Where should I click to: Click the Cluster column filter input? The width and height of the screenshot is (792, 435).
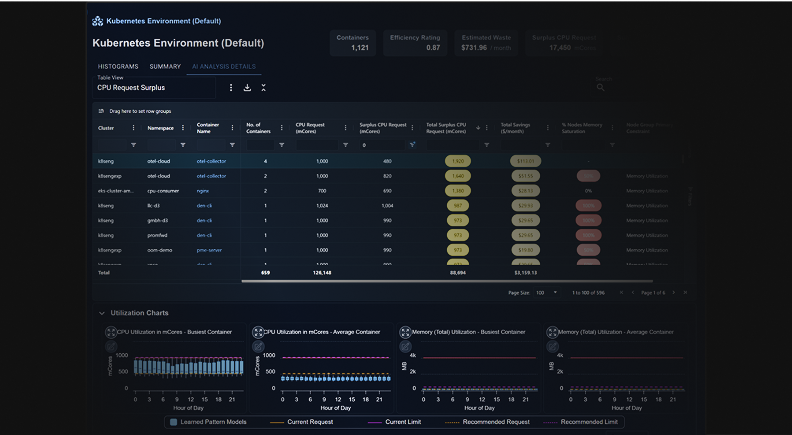(112, 145)
